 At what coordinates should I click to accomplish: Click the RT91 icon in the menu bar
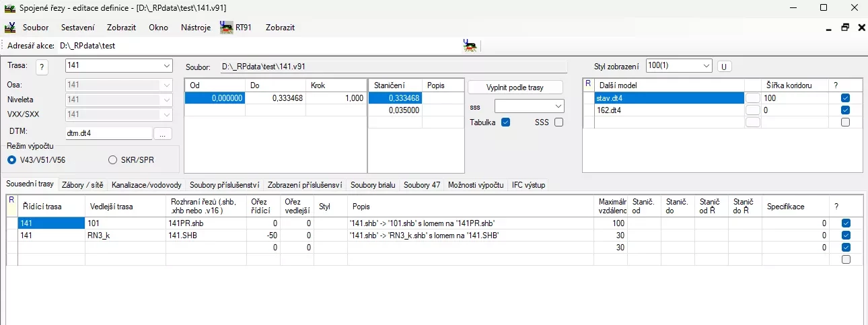coord(227,28)
